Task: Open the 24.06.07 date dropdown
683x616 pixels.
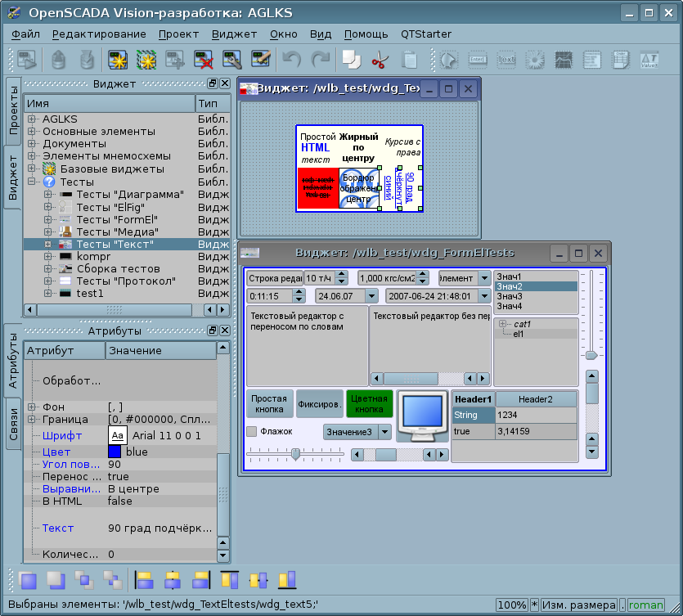Action: pos(371,295)
